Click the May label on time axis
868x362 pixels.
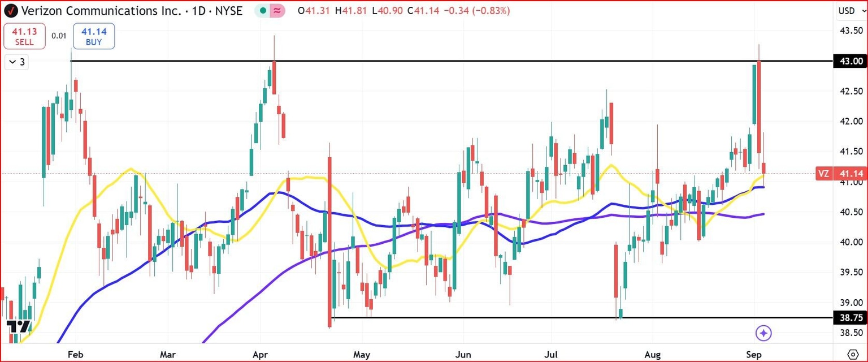coord(361,355)
